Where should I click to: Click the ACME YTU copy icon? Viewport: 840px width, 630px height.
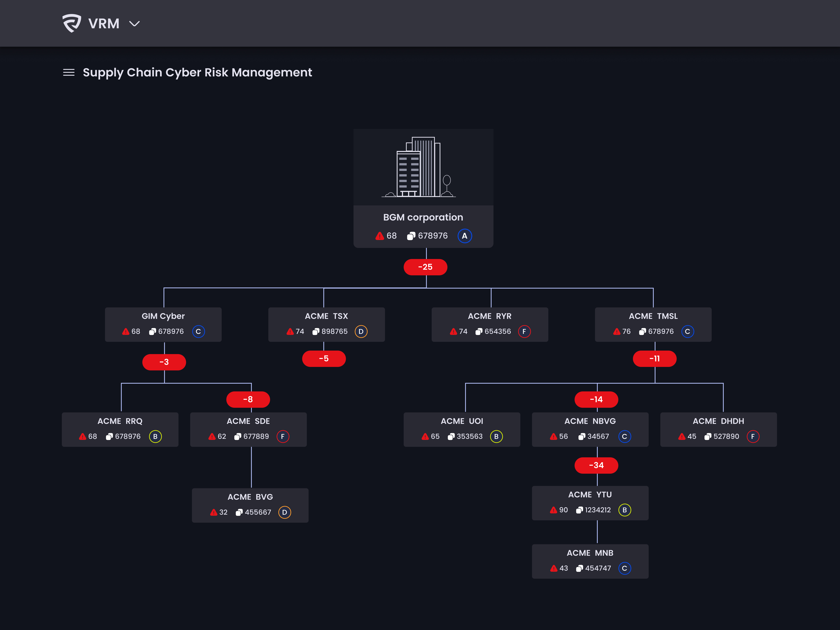580,510
